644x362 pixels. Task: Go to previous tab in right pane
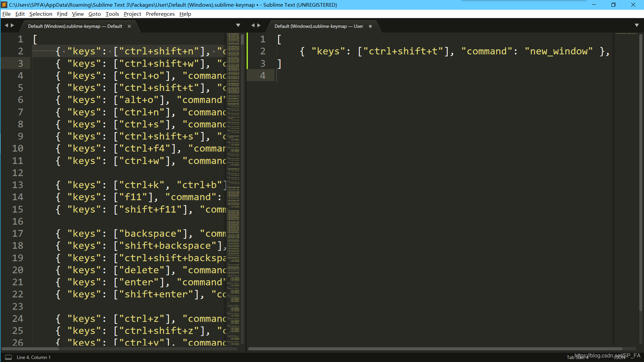[253, 25]
